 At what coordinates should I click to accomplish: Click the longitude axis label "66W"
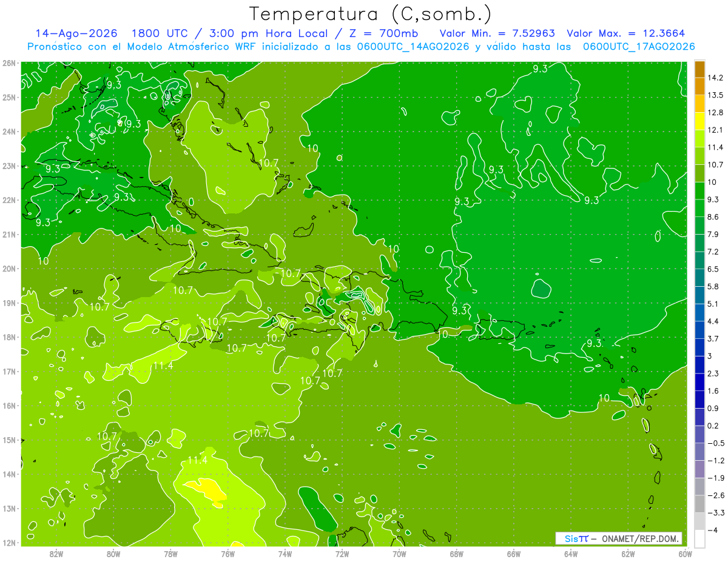pyautogui.click(x=514, y=554)
